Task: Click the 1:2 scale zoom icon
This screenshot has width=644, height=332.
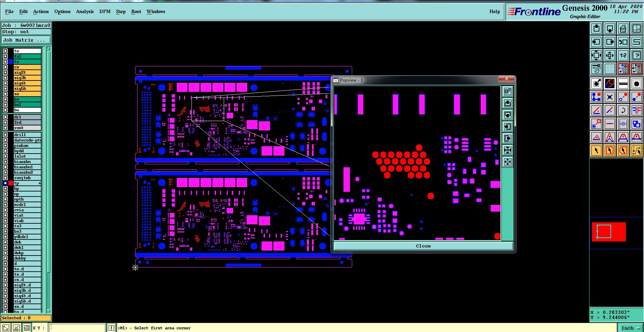Action: pyautogui.click(x=623, y=55)
